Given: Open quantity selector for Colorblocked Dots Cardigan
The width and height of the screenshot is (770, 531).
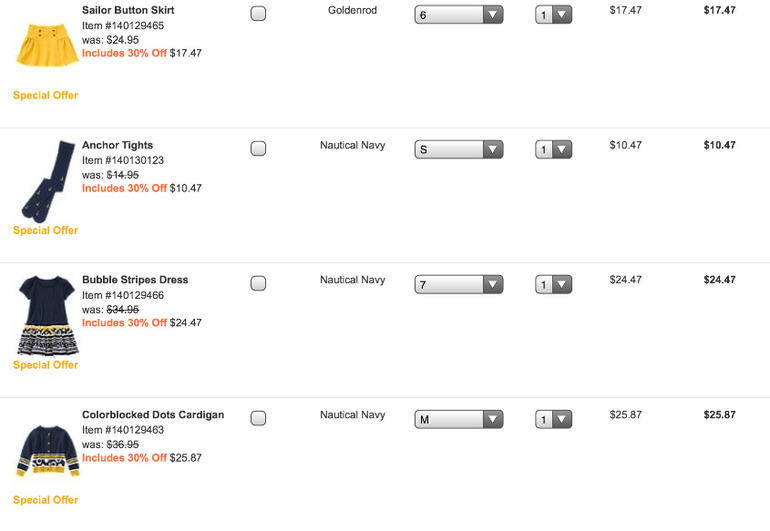Looking at the screenshot, I should pyautogui.click(x=553, y=420).
